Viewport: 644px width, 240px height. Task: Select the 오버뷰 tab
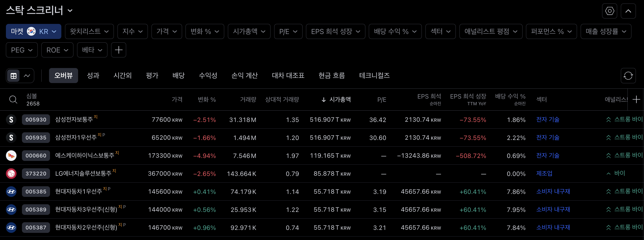[64, 75]
